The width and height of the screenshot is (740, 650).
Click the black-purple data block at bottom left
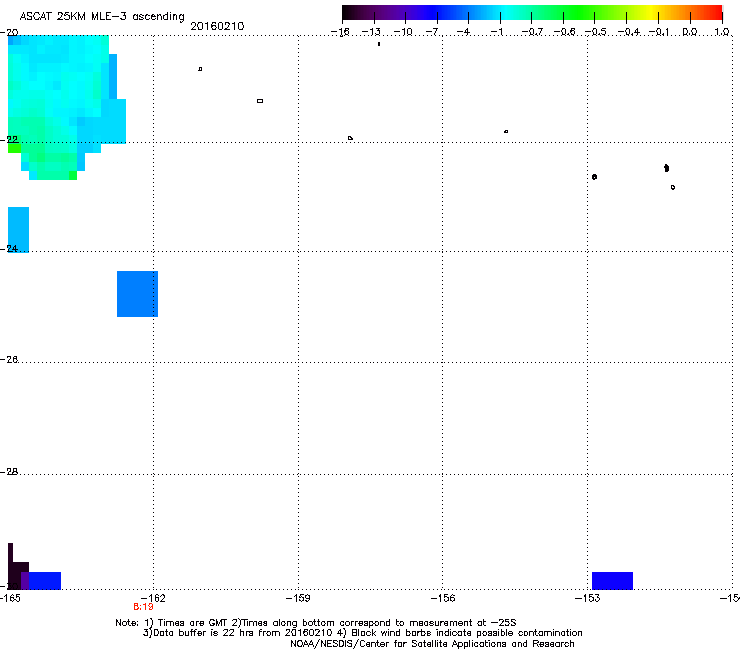coord(18,575)
